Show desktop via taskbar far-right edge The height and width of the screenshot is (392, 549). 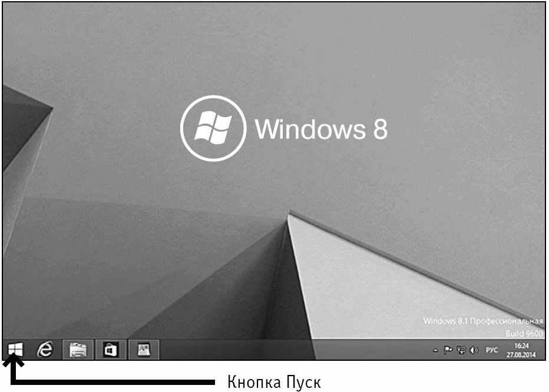click(544, 349)
